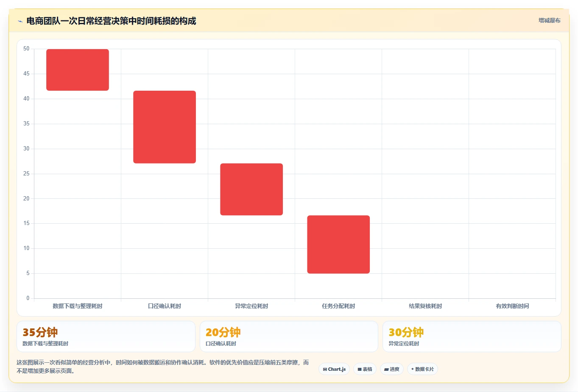578x392 pixels.
Task: Click the y-axis value 50
Action: coord(26,49)
